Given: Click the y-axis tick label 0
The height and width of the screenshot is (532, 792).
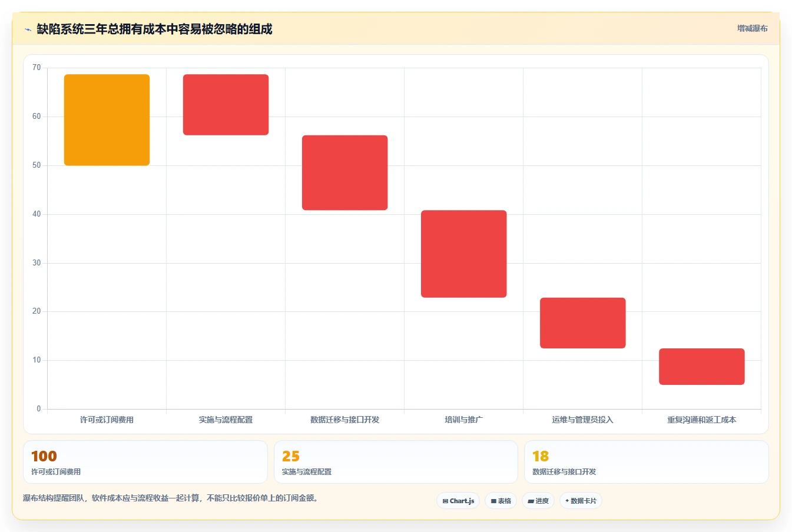Looking at the screenshot, I should (x=39, y=409).
